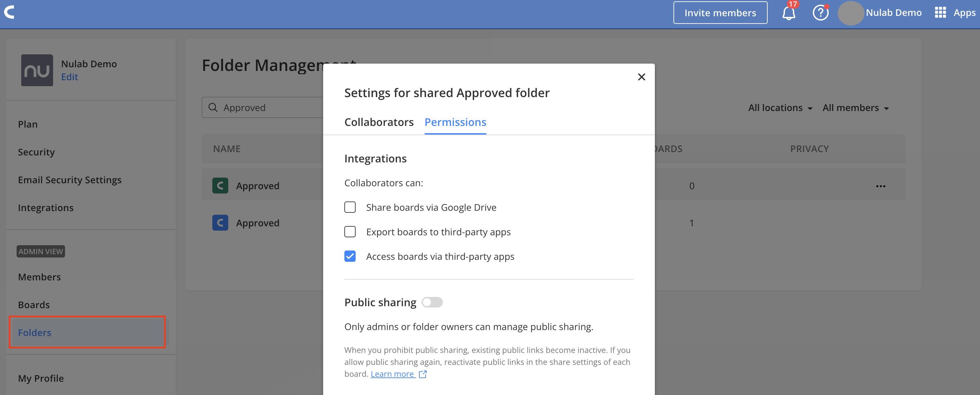980x395 pixels.
Task: Toggle the Public sharing switch
Action: pyautogui.click(x=432, y=302)
